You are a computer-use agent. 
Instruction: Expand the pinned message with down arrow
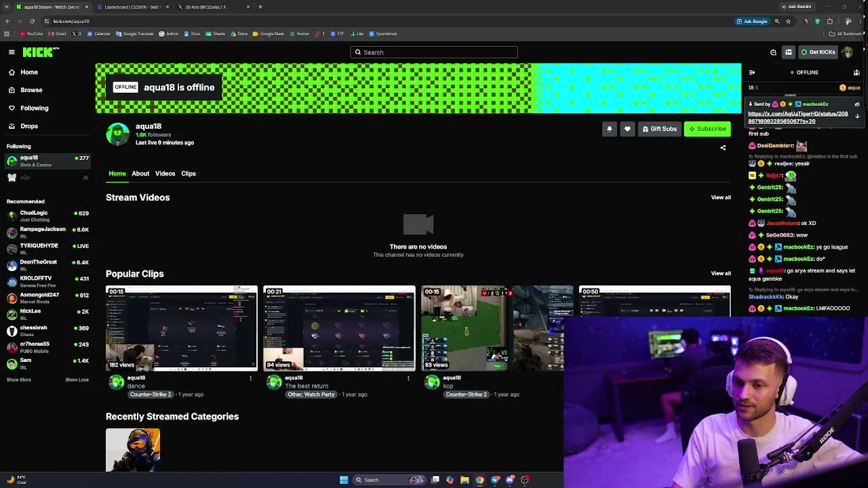(857, 117)
